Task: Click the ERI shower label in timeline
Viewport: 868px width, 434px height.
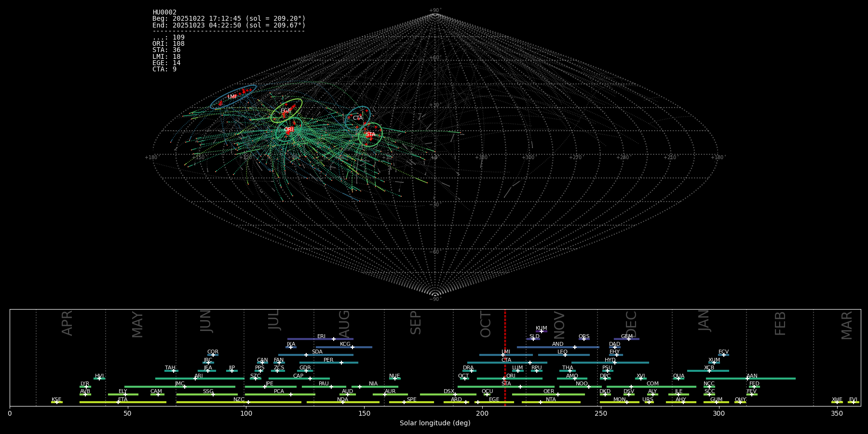Action: [322, 337]
